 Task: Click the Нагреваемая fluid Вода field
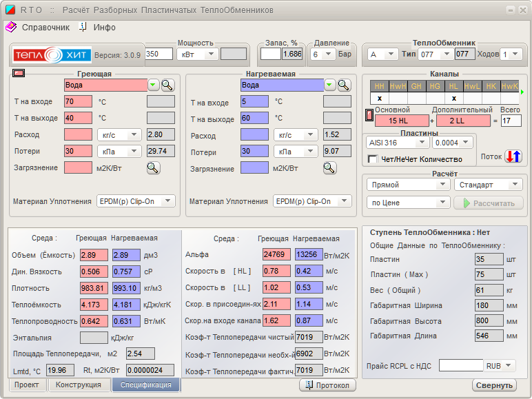click(283, 85)
